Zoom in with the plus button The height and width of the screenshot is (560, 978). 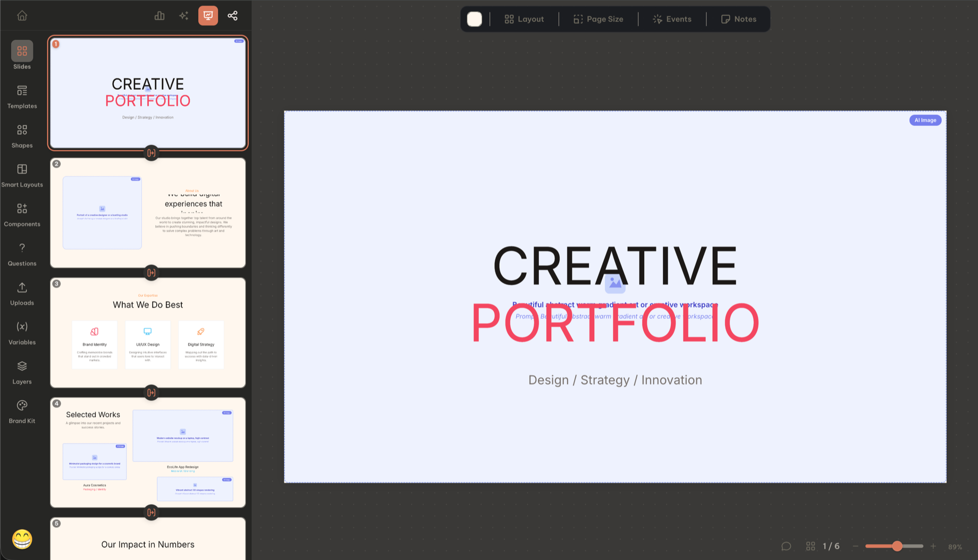(933, 546)
